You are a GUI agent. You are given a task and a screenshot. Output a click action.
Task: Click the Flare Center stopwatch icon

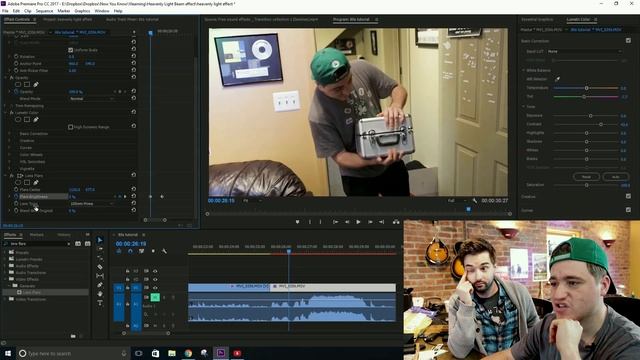(16, 189)
